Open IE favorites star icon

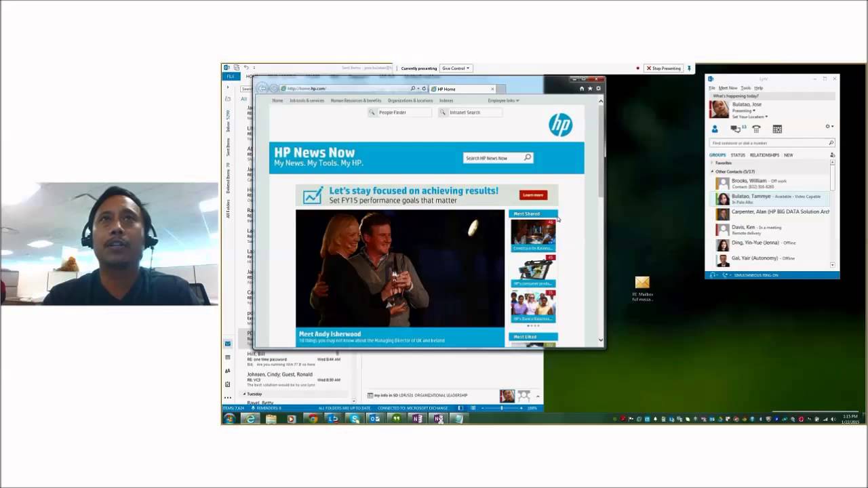[590, 88]
